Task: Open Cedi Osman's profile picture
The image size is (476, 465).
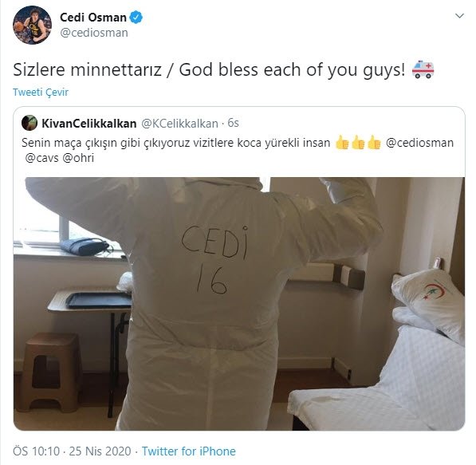Action: click(x=32, y=25)
